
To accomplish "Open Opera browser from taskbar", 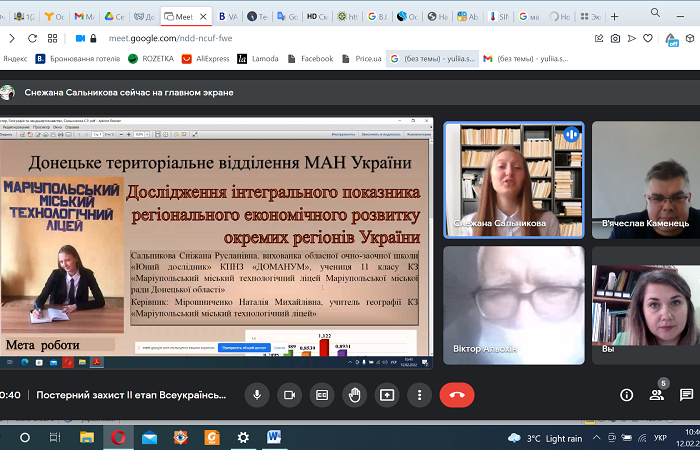I will coord(118,438).
